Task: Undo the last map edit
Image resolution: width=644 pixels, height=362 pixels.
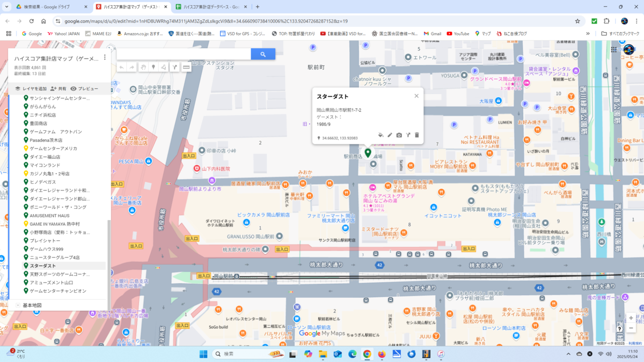Action: (122, 67)
